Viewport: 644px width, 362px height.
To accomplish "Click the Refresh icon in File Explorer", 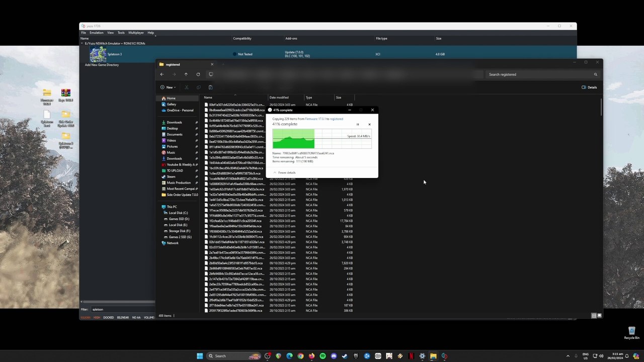I will (198, 74).
